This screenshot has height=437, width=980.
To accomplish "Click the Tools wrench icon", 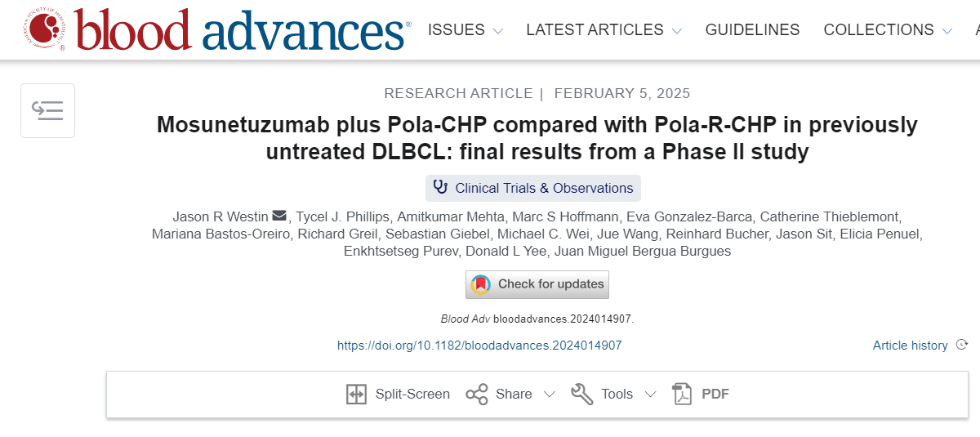I will [582, 395].
